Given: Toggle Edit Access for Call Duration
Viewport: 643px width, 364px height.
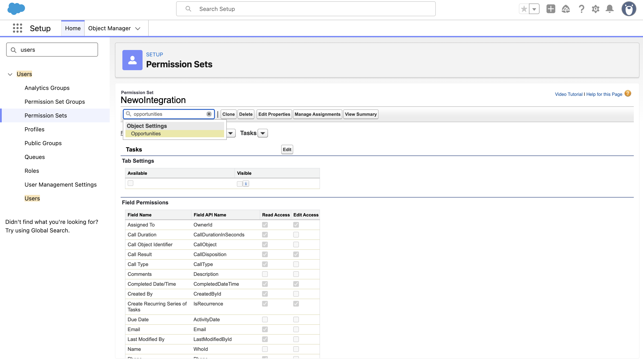Looking at the screenshot, I should [296, 235].
